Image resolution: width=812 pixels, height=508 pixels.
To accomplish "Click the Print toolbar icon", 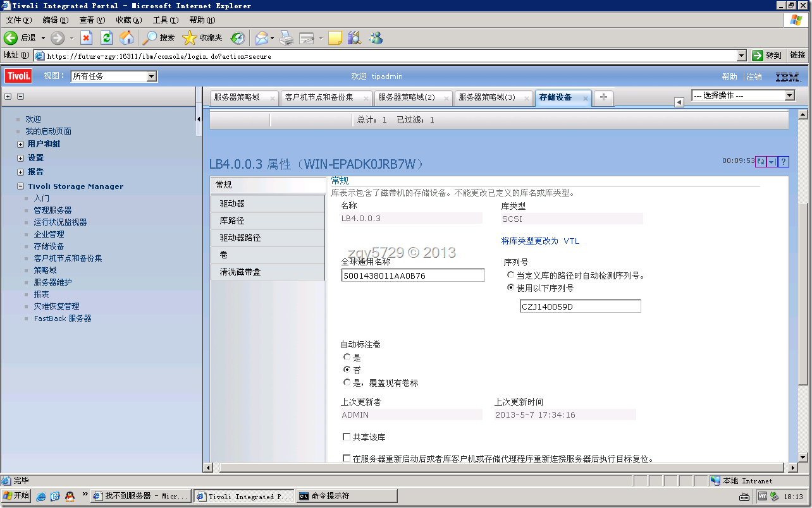I will tap(286, 38).
